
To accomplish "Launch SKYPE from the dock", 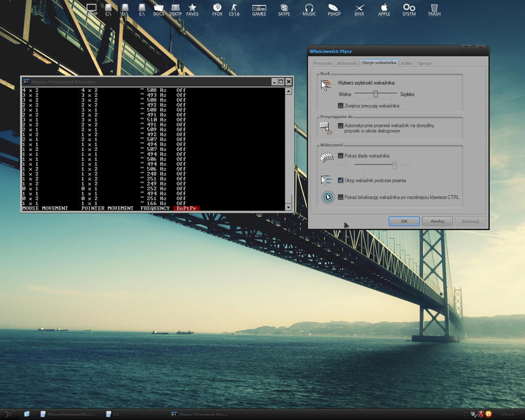I will tap(284, 10).
